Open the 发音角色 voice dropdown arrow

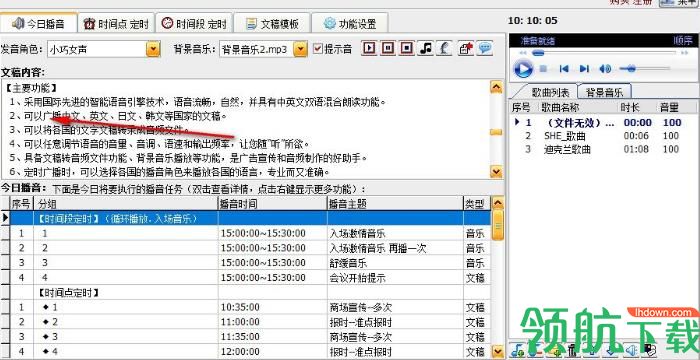[x=153, y=49]
